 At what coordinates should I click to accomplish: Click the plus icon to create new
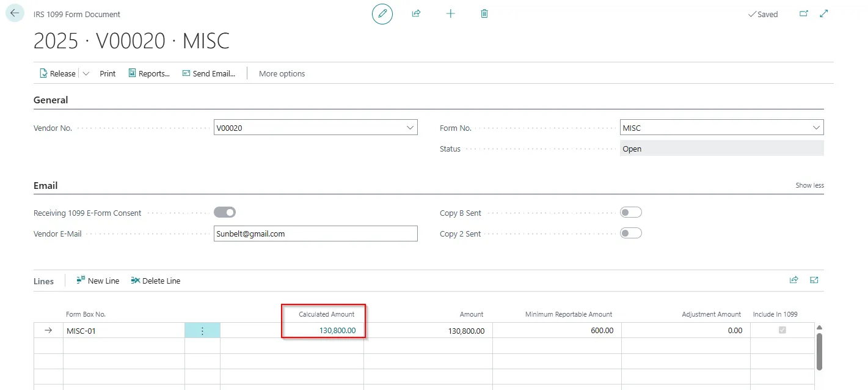click(x=451, y=13)
